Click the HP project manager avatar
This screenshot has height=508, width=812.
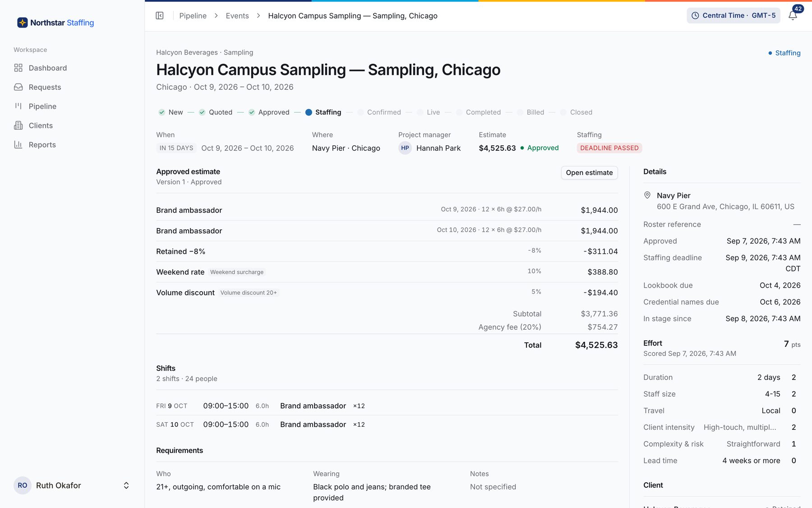tap(405, 148)
